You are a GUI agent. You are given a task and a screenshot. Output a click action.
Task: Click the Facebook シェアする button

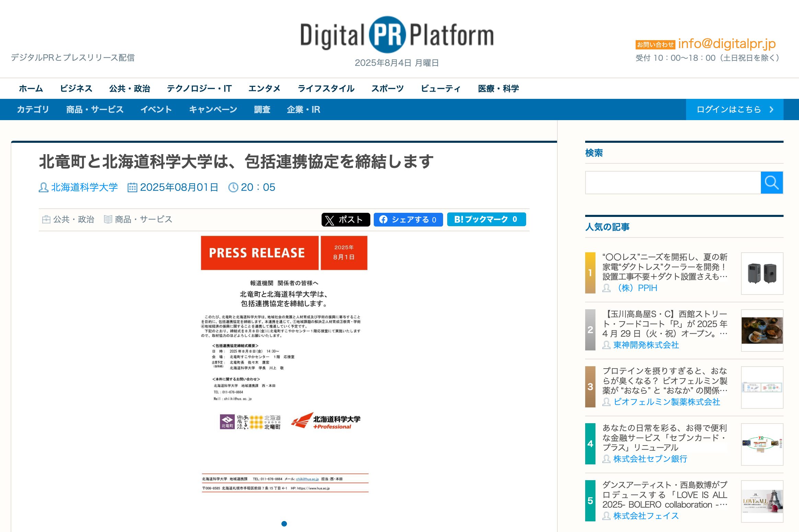tap(408, 220)
